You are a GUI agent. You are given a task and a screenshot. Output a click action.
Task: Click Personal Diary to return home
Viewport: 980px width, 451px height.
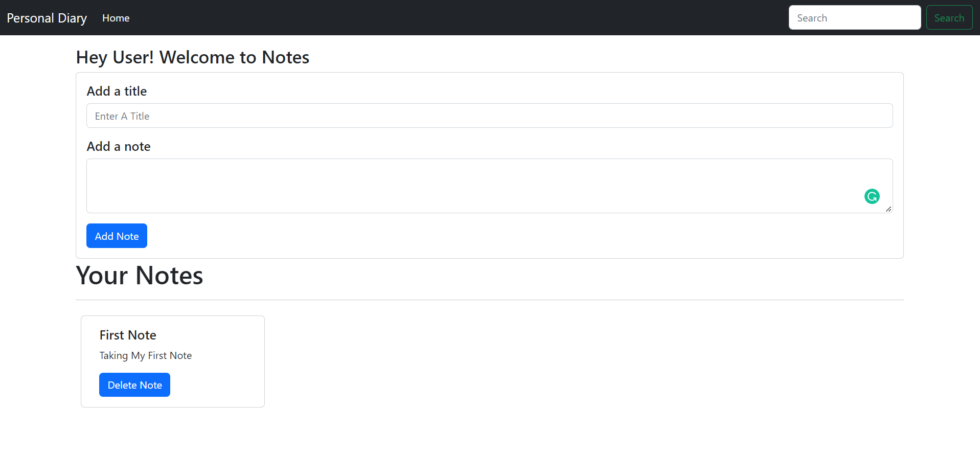tap(47, 17)
